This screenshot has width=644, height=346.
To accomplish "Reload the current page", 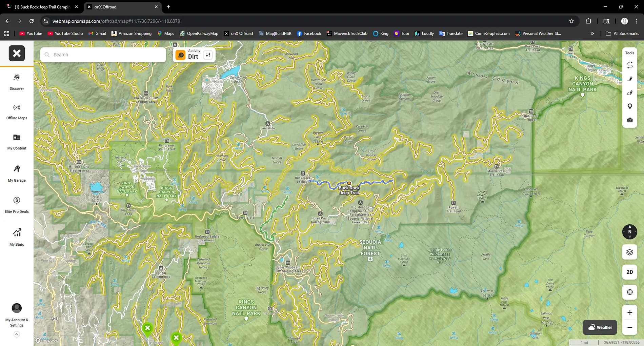I will [x=32, y=21].
